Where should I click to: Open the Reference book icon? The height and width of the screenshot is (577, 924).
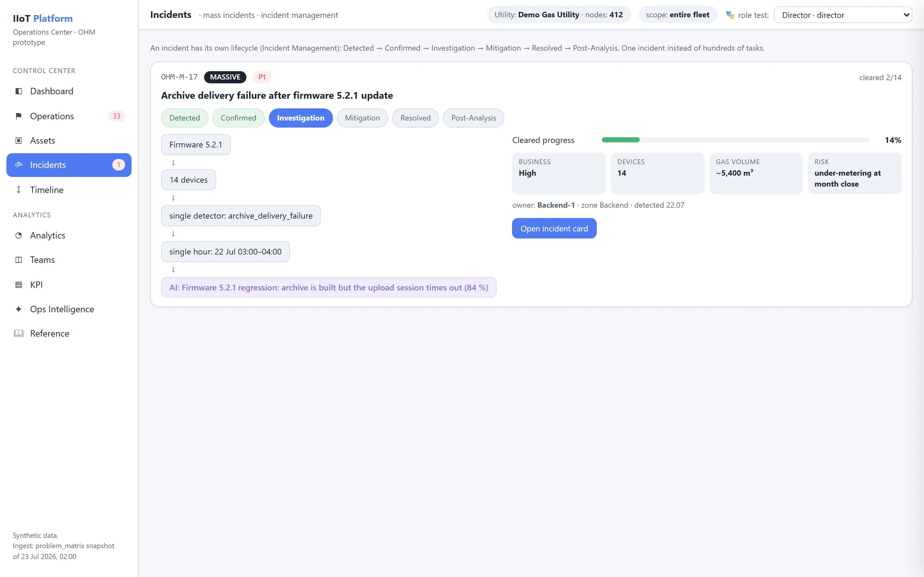click(18, 333)
